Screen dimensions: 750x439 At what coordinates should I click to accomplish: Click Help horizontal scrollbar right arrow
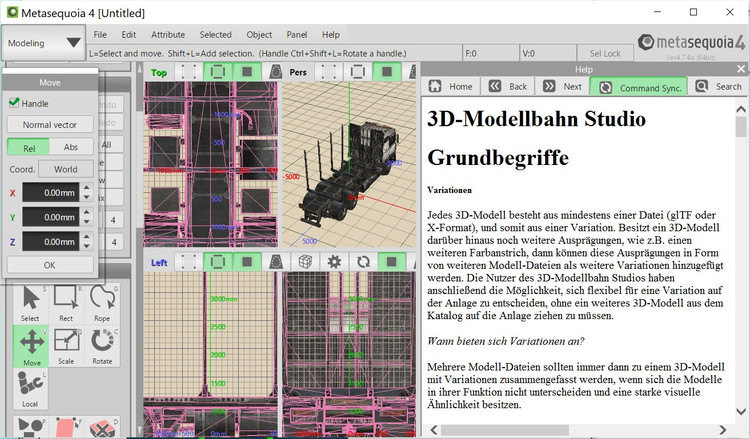coord(723,429)
